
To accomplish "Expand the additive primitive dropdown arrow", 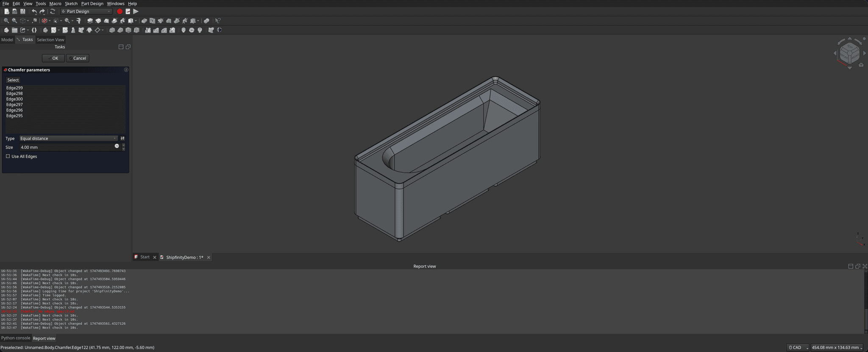I will pos(136,21).
